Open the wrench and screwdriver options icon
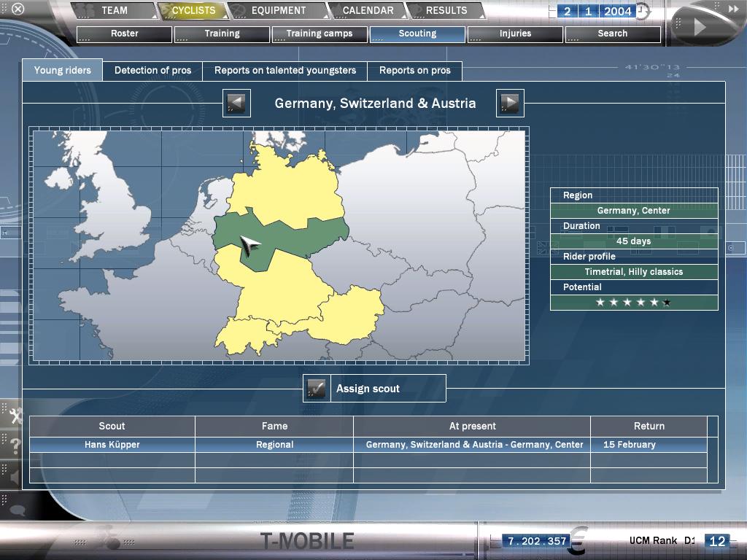Viewport: 747px width, 560px height. [15, 416]
